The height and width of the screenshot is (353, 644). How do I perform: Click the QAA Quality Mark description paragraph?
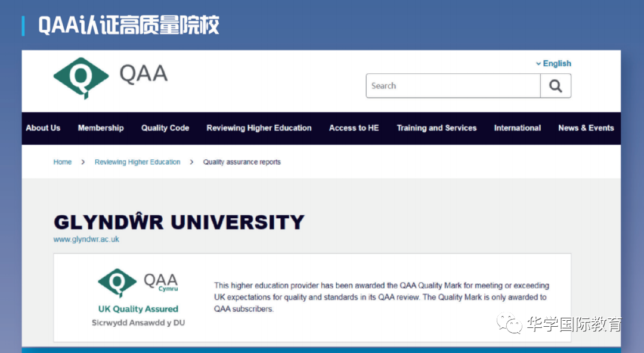(382, 297)
